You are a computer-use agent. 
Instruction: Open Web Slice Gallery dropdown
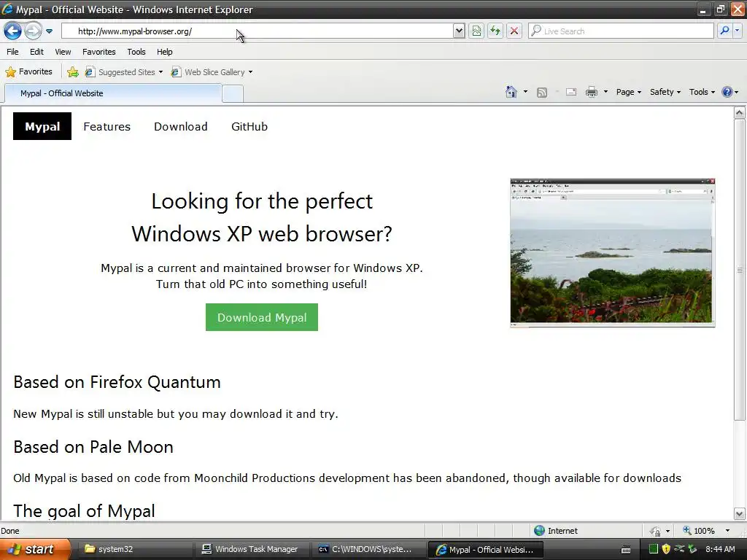click(x=212, y=72)
